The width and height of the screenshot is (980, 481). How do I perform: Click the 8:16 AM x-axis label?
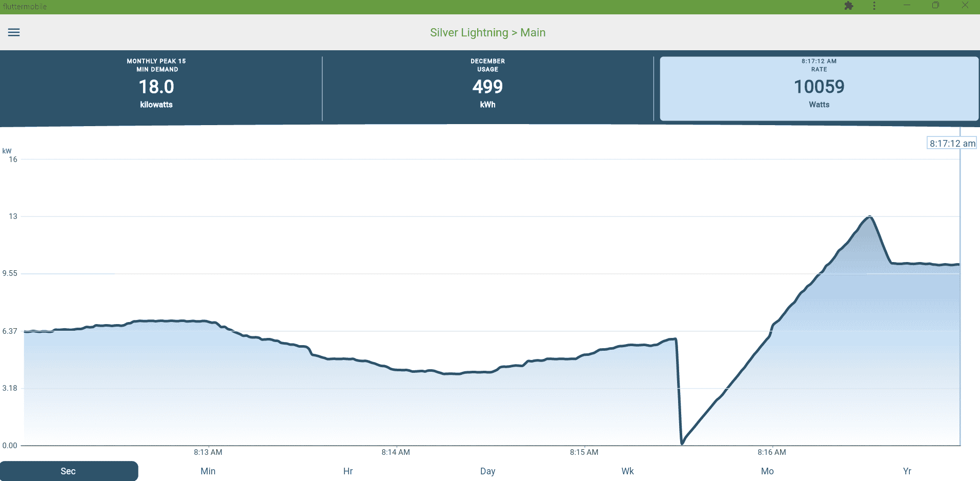click(772, 452)
